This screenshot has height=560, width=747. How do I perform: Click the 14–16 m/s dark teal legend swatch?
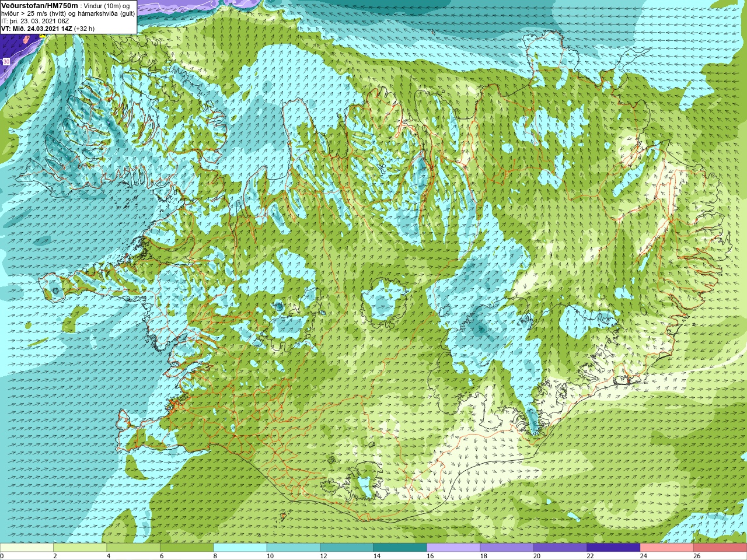coord(400,548)
